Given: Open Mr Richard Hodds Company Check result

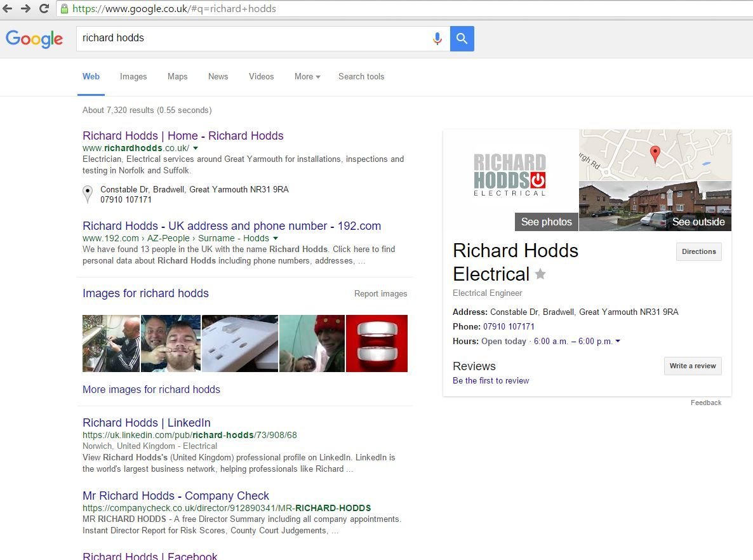Looking at the screenshot, I should point(176,496).
